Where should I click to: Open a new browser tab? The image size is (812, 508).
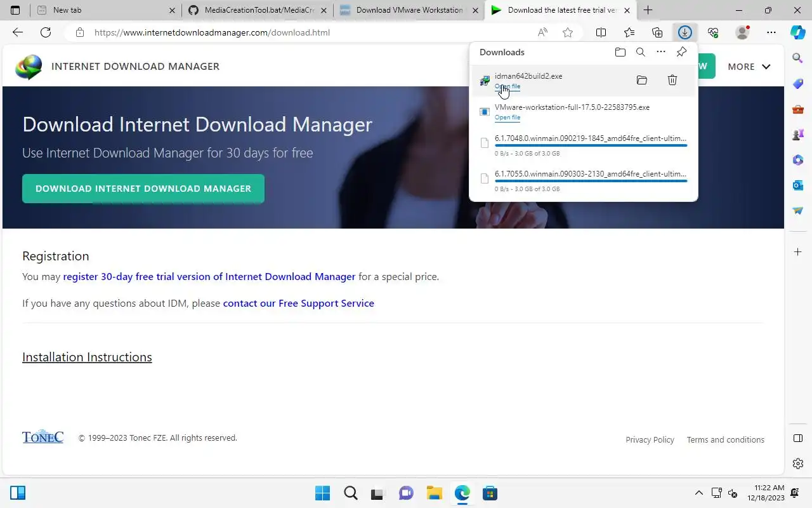[648, 10]
